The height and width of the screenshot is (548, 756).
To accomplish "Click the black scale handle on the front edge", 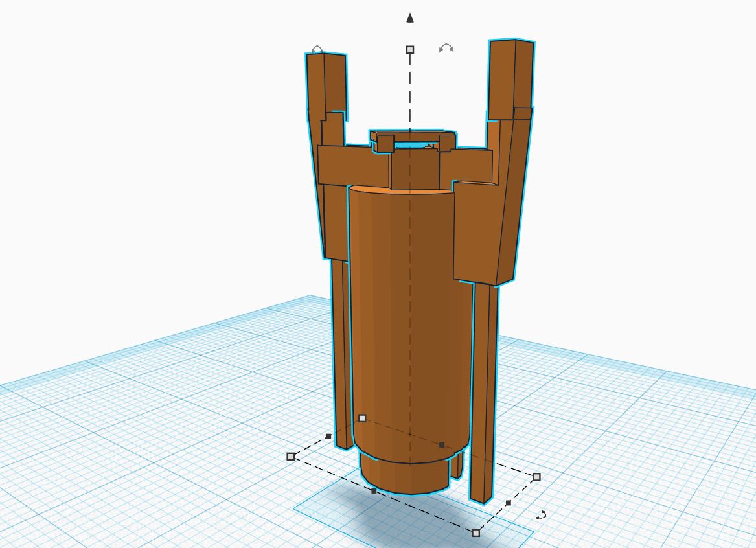I will coord(374,491).
